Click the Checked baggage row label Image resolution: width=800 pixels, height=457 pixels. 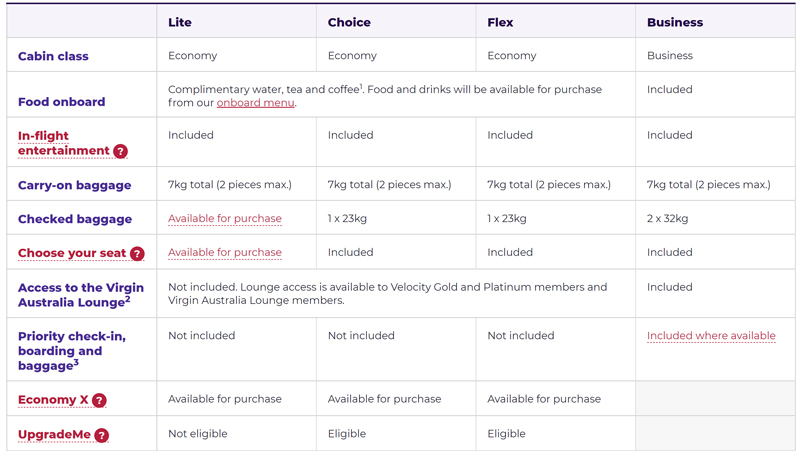(x=75, y=219)
